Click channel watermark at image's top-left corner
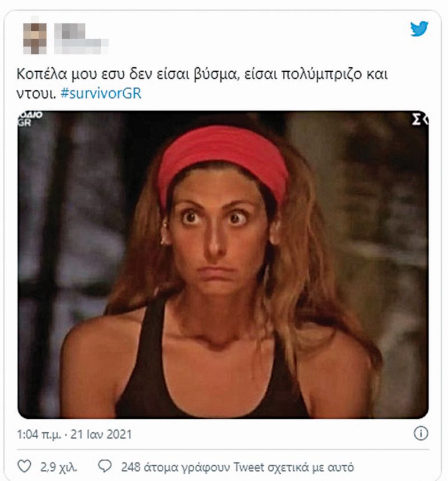The height and width of the screenshot is (481, 448). pos(30,119)
